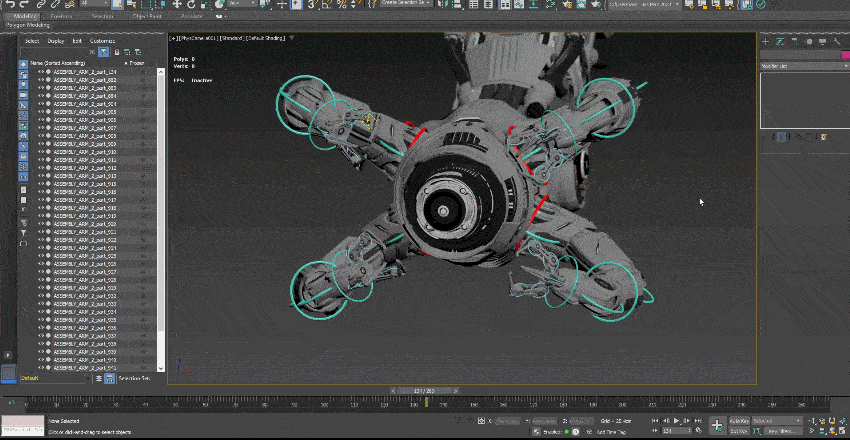Select the Move transform tool

(177, 4)
